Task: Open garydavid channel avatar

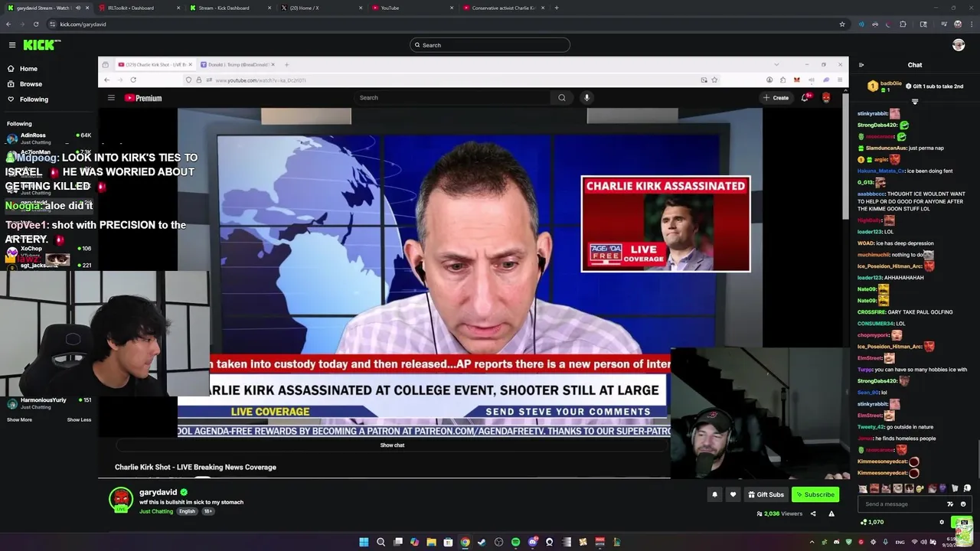Action: pos(121,499)
